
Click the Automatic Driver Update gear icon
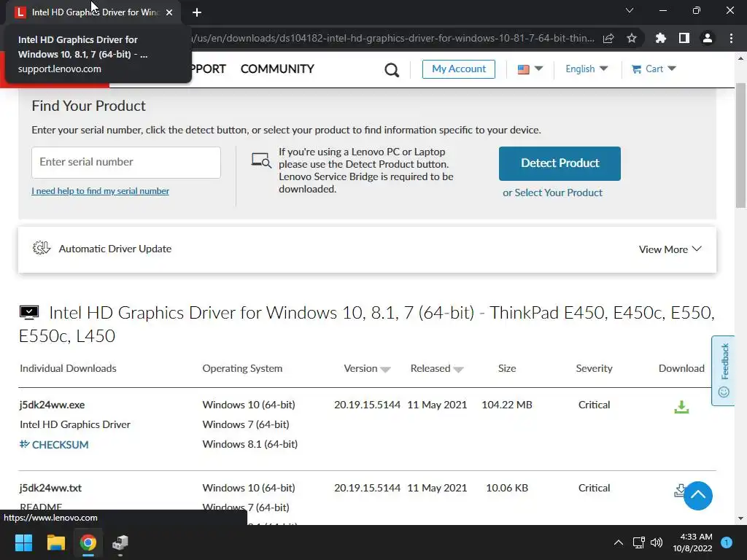(x=42, y=248)
